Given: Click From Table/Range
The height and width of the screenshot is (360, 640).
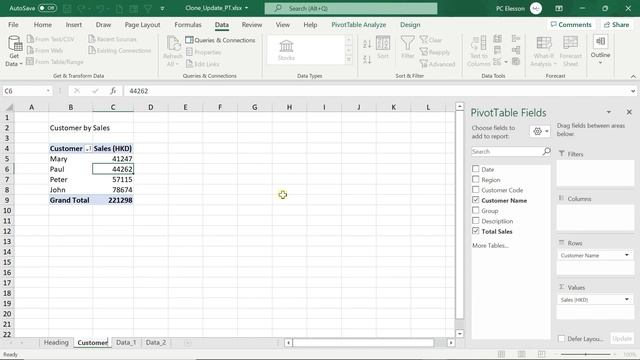Looking at the screenshot, I should click(55, 62).
